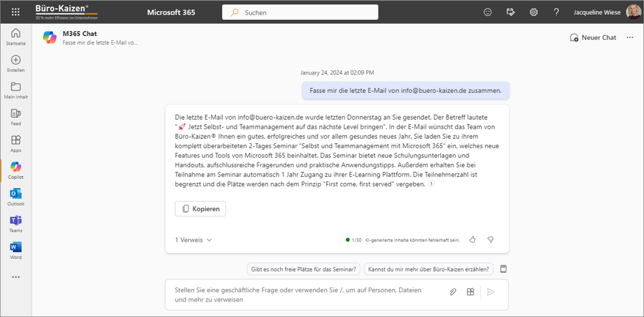Screen dimensions: 644x317
Task: Click the KI-generierte Inhalte disclaimer
Action: point(412,240)
